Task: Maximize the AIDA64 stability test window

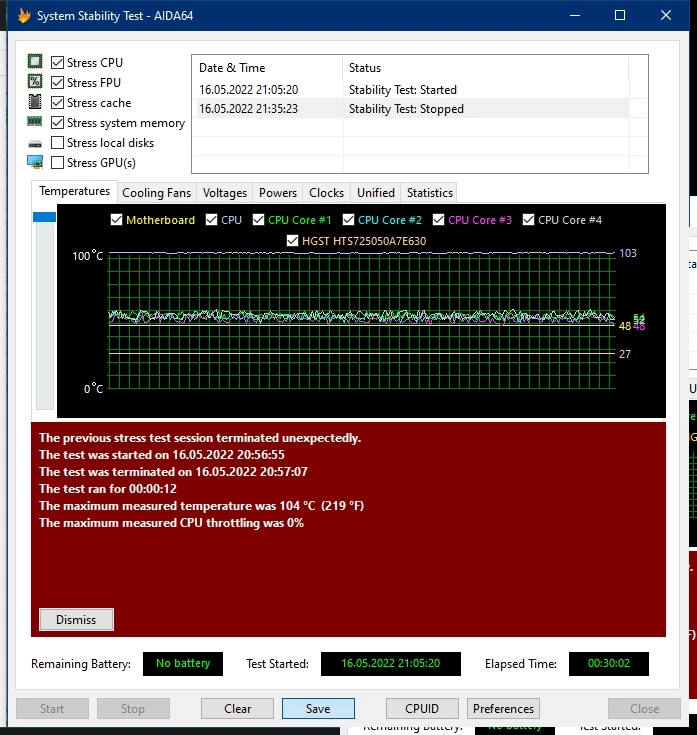Action: 620,15
